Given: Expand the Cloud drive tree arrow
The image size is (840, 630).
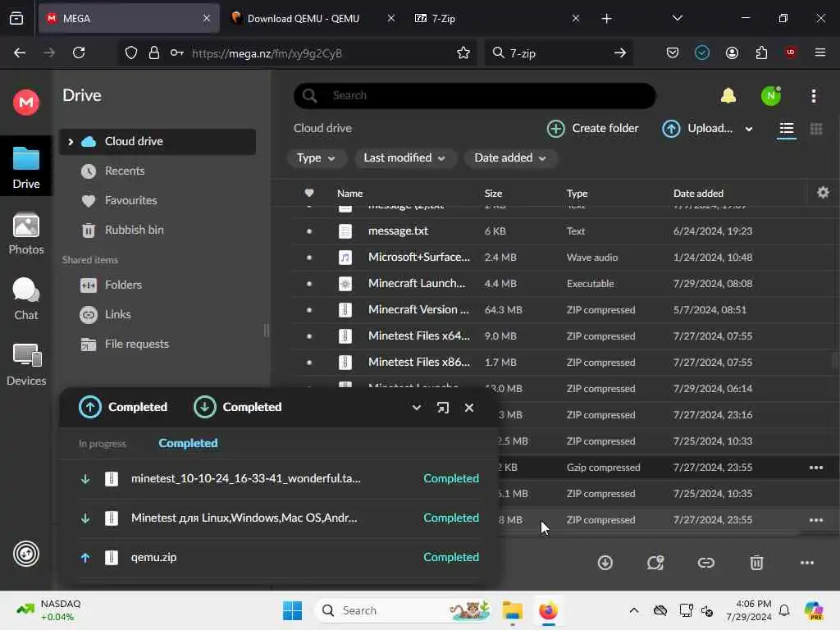Looking at the screenshot, I should coord(71,141).
